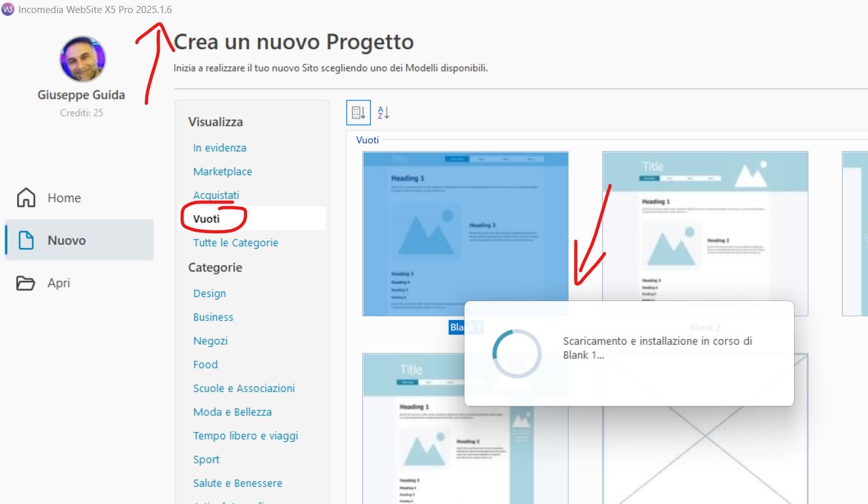Image resolution: width=868 pixels, height=504 pixels.
Task: Filter by Tempo libero e viaggi category
Action: pyautogui.click(x=246, y=436)
